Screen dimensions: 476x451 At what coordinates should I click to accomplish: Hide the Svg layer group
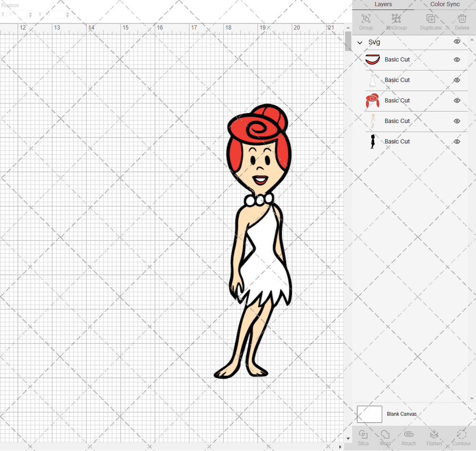click(457, 42)
